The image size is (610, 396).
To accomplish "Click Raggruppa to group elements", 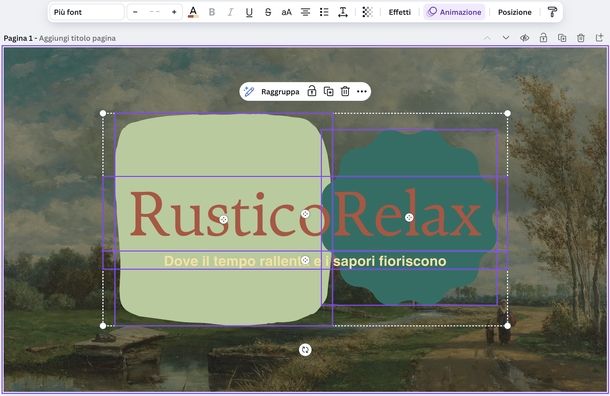I will coord(280,92).
